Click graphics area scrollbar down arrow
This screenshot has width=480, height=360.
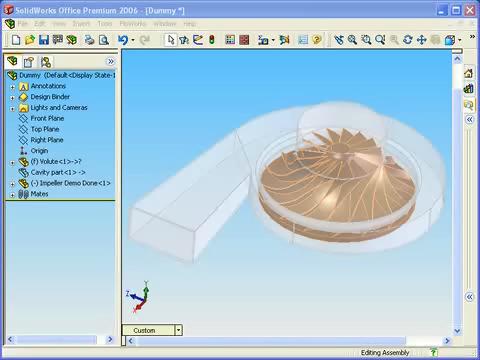point(457,331)
